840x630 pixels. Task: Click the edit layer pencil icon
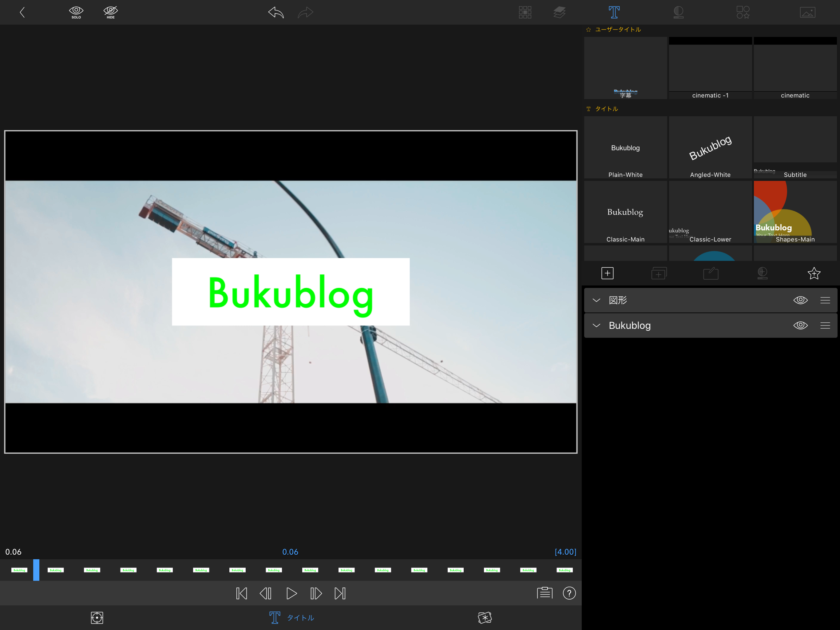pos(711,273)
